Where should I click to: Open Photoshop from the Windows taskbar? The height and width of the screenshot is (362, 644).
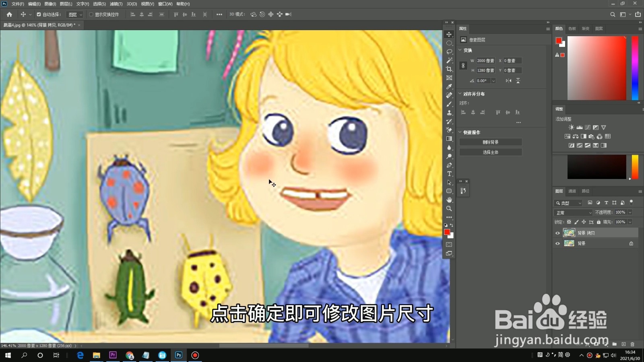[x=179, y=355]
